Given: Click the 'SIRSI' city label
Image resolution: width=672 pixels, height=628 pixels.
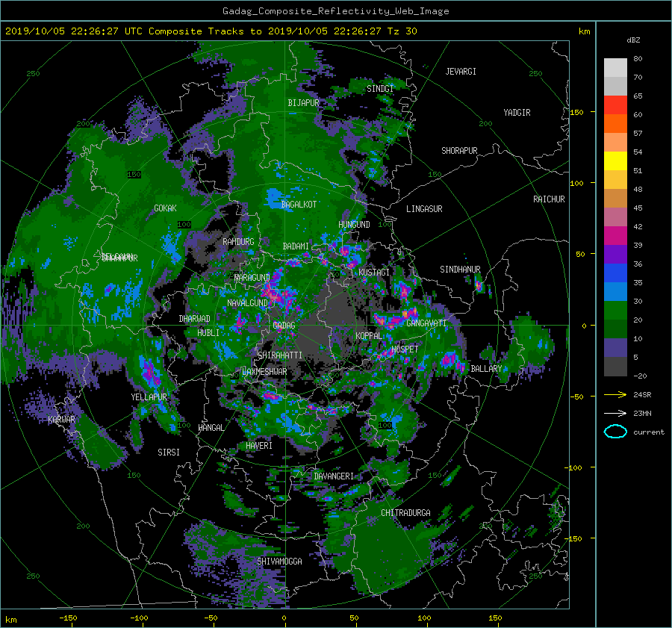Looking at the screenshot, I should point(169,453).
